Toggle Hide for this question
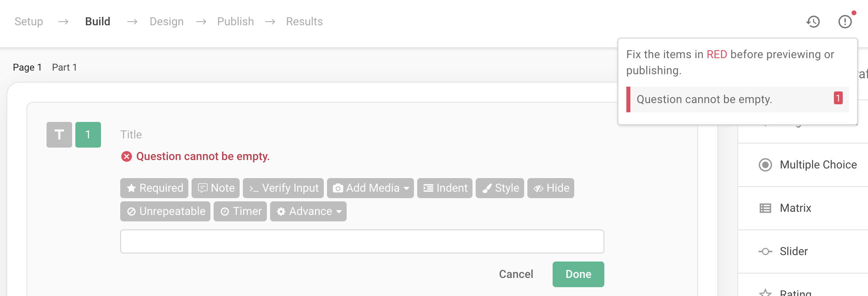Viewport: 868px width, 296px height. pyautogui.click(x=551, y=188)
